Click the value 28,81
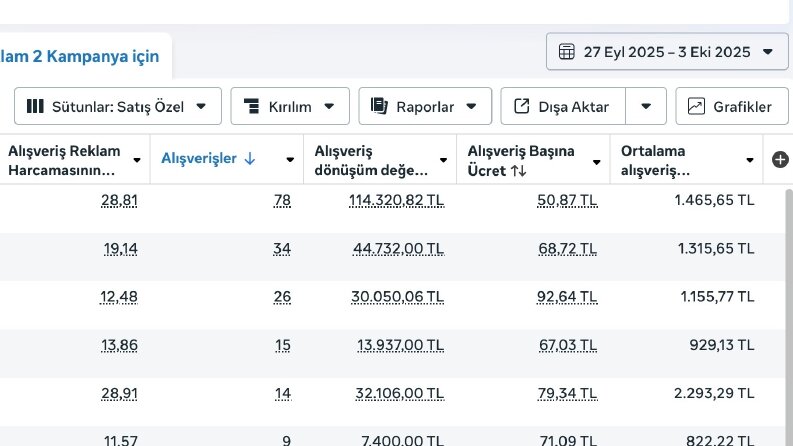Viewport: 793px width, 446px height. [119, 200]
